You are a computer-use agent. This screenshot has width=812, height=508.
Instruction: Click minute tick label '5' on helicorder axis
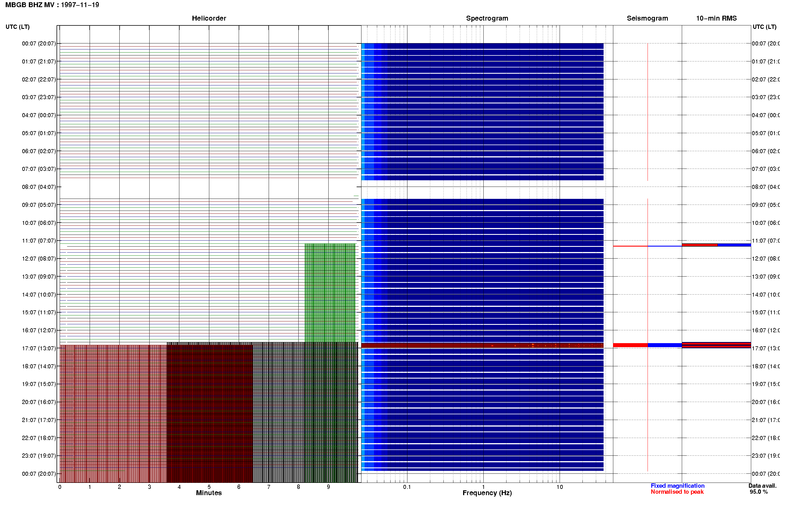pyautogui.click(x=209, y=487)
